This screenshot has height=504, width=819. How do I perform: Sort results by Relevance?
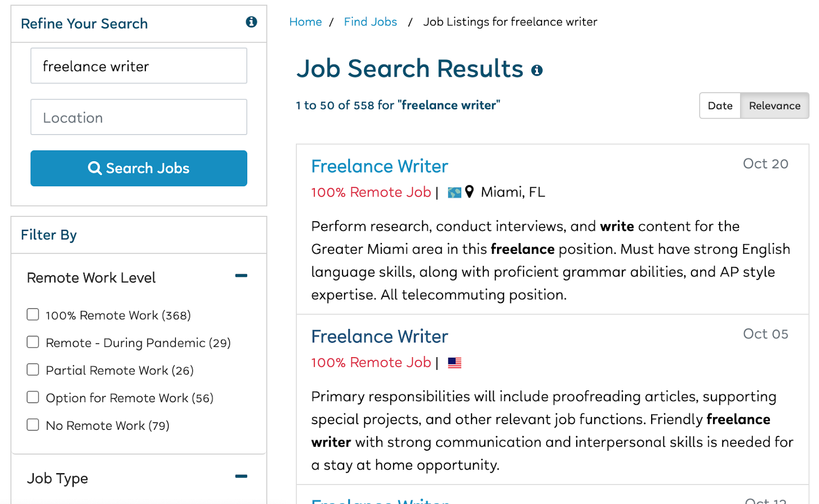tap(774, 106)
